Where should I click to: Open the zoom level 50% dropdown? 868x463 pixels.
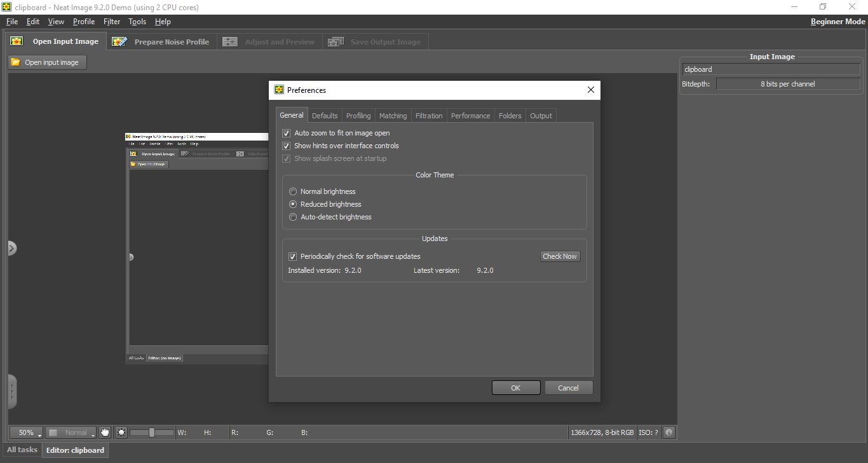[x=26, y=432]
